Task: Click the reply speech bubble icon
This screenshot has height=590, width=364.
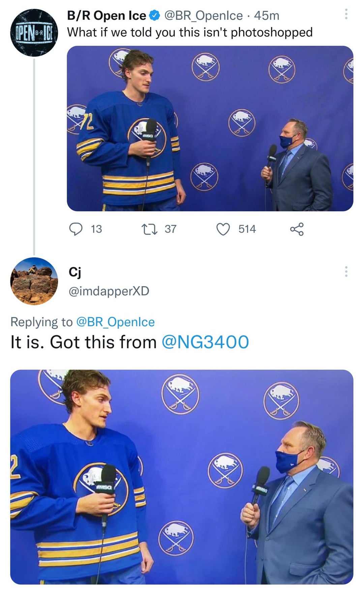Action: 76,229
